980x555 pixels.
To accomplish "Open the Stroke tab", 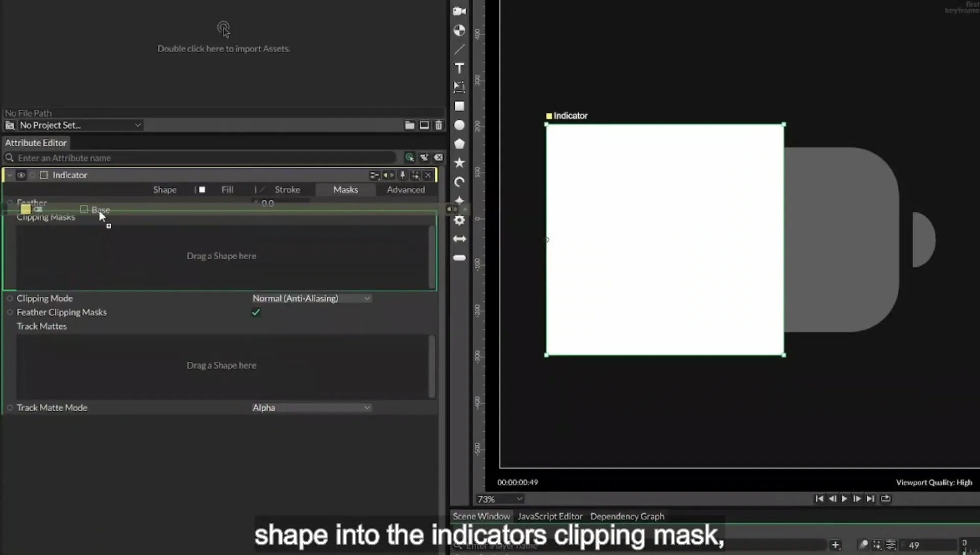I will [x=287, y=190].
